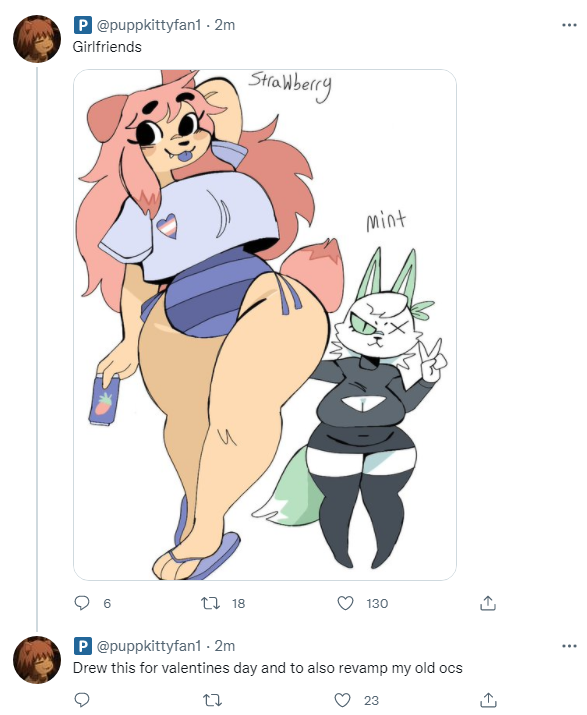Open more options on the valentines tweet

pos(569,646)
